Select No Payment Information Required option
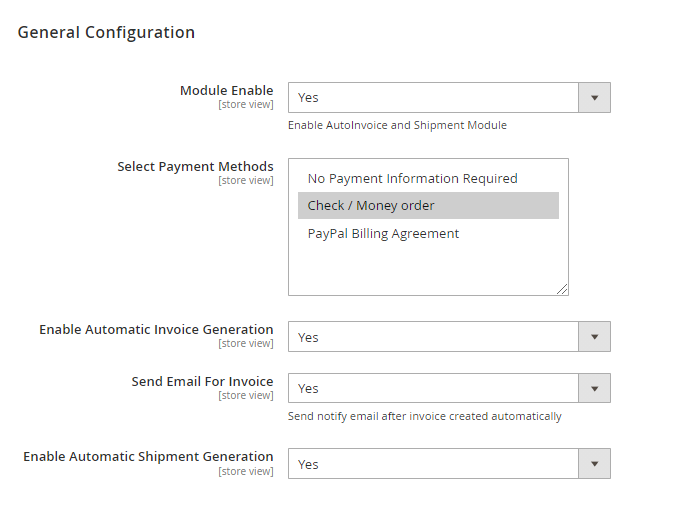The width and height of the screenshot is (685, 505). [x=412, y=178]
